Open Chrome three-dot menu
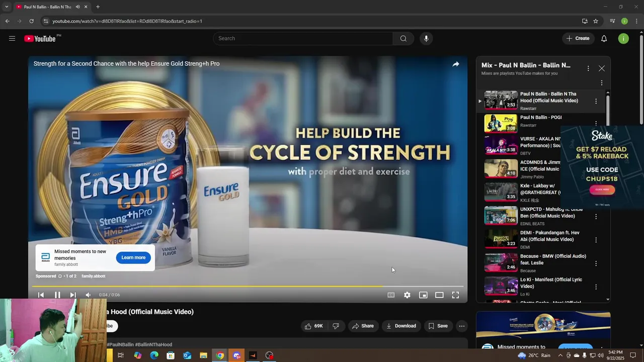This screenshot has width=644, height=362. [x=636, y=21]
